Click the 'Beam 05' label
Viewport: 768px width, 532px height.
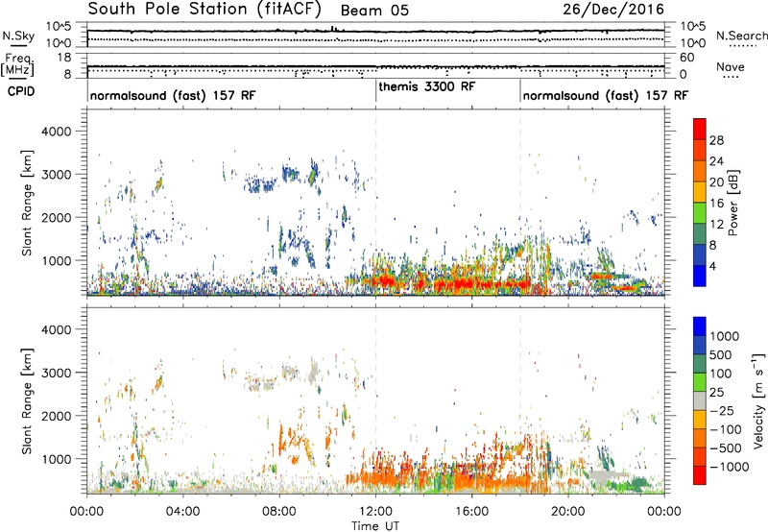[374, 11]
